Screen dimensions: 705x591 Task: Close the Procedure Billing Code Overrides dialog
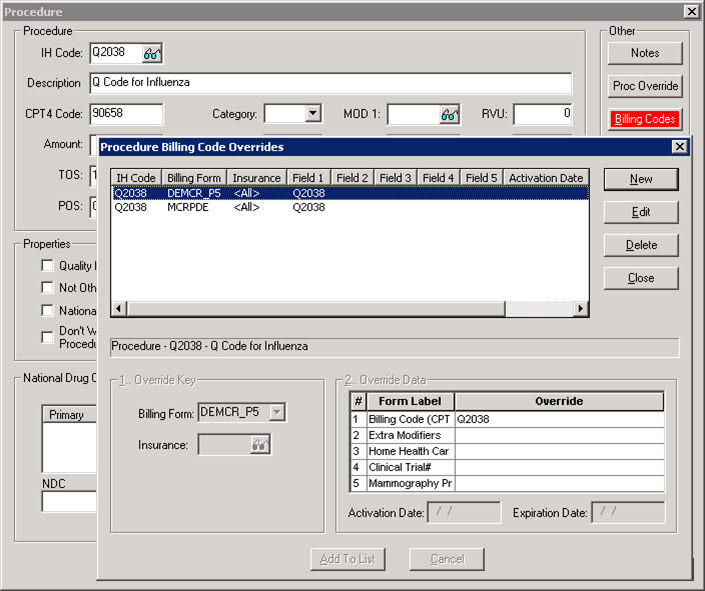tap(679, 147)
